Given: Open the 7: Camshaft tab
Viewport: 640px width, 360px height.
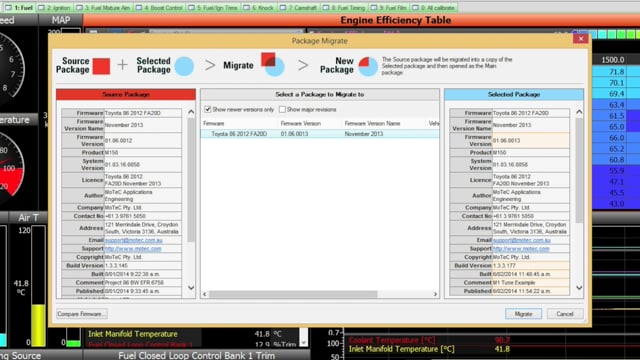Looking at the screenshot, I should (x=298, y=8).
